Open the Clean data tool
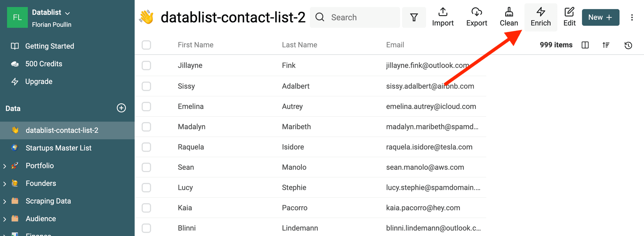 coord(508,17)
